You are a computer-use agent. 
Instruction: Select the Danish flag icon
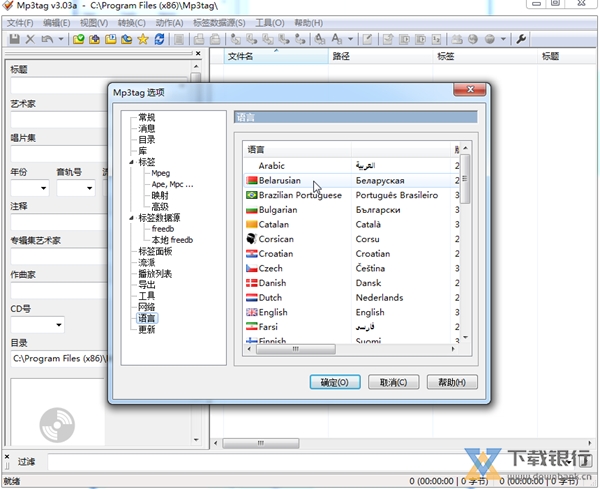(251, 283)
